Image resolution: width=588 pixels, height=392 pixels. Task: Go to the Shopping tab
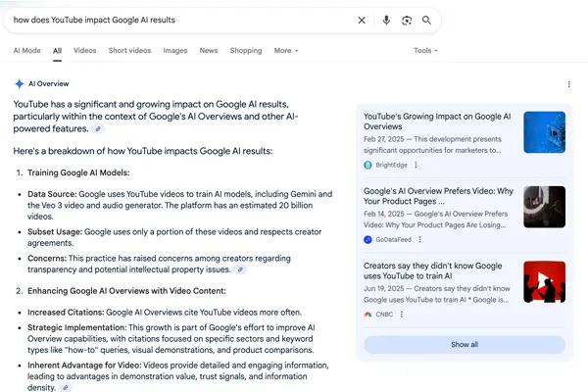click(246, 51)
